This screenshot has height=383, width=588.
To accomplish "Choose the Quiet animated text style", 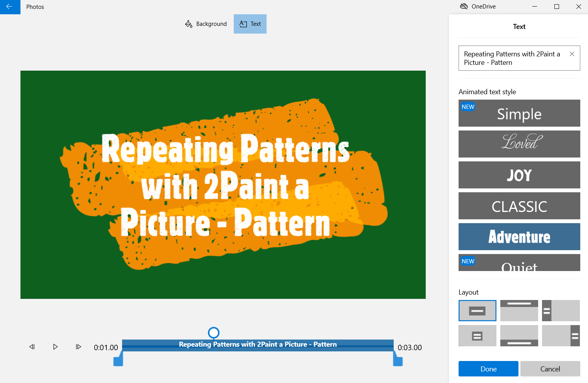I will pyautogui.click(x=519, y=263).
